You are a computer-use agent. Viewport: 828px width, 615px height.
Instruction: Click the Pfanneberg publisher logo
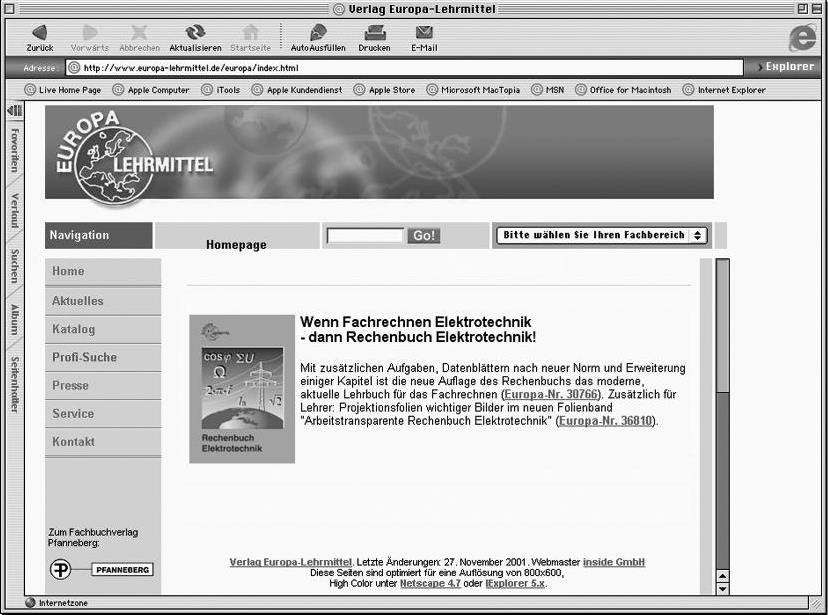(x=101, y=569)
